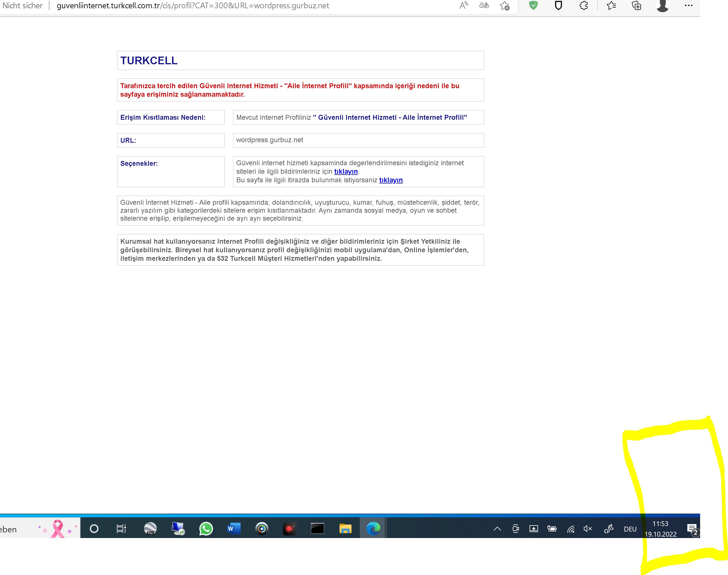Click the user profile avatar in the browser toolbar
This screenshot has height=575, width=728.
pos(662,6)
